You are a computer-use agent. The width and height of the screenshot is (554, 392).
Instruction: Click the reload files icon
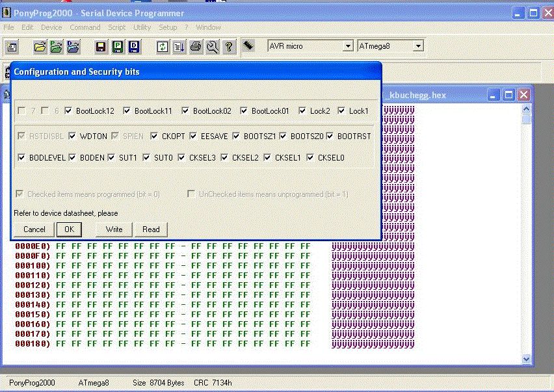tap(163, 47)
